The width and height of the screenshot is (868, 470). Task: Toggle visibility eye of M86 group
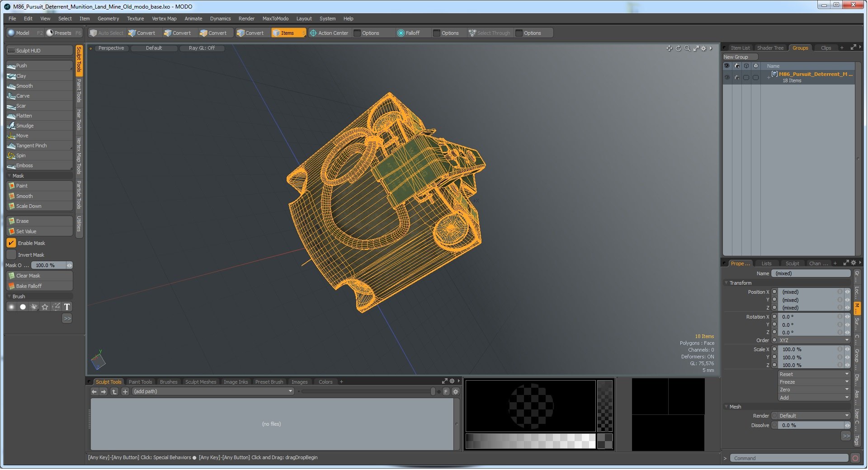point(727,77)
